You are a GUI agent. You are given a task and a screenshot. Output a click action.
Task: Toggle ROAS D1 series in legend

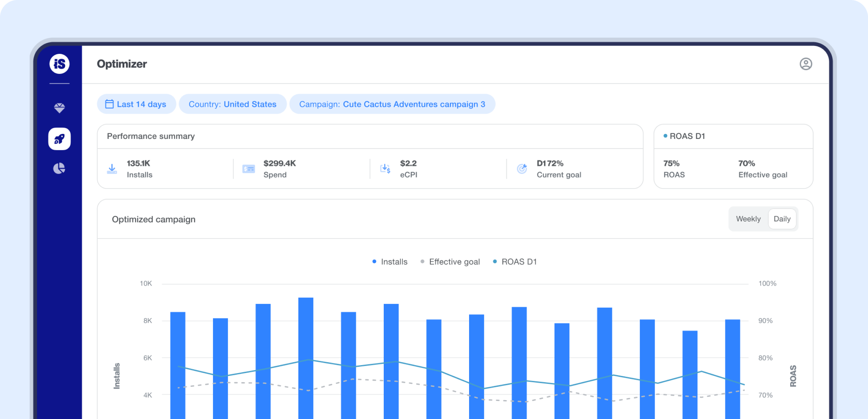coord(515,262)
